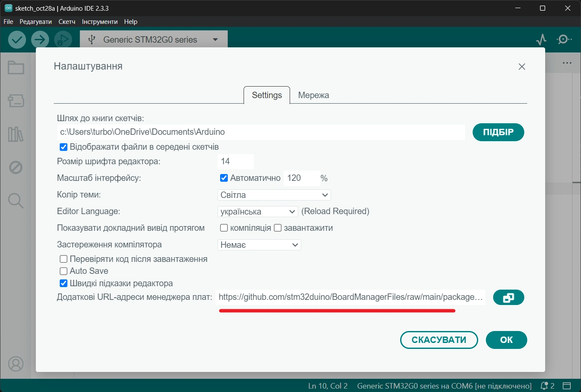Screen dimensions: 581x392
Task: Click Ln 10, Col 2 in status bar
Action: click(x=328, y=386)
